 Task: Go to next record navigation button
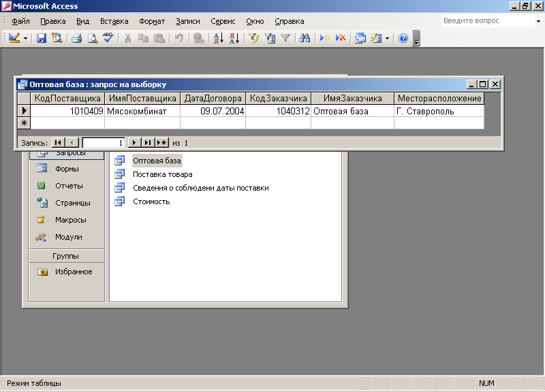134,143
